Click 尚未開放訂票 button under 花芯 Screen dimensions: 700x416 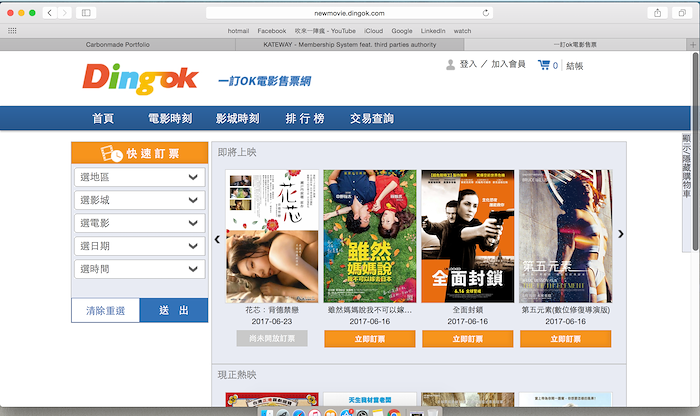(272, 338)
